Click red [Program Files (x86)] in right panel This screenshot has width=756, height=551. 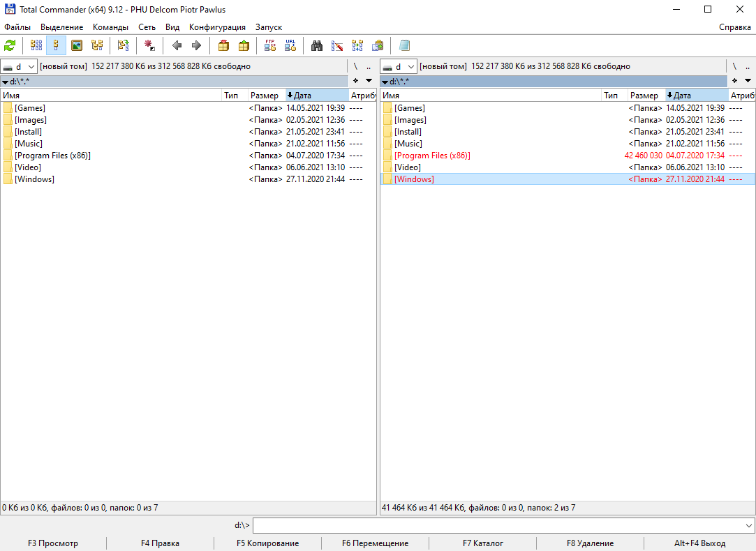pos(568,156)
